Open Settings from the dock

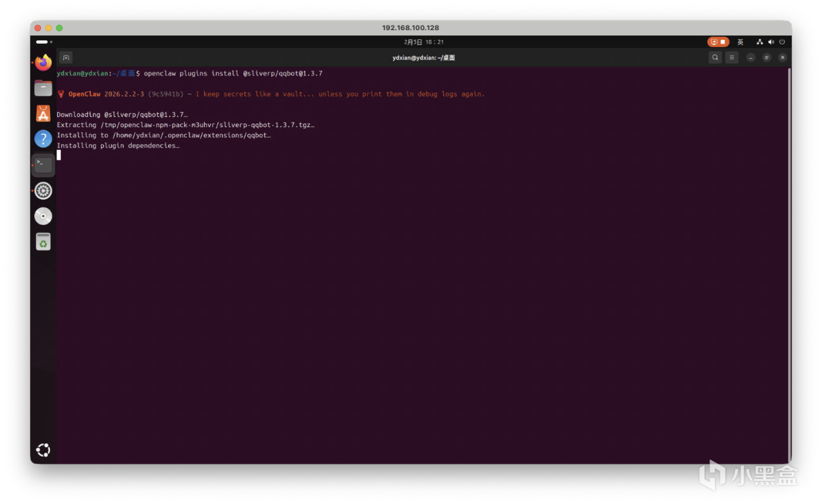pos(43,191)
